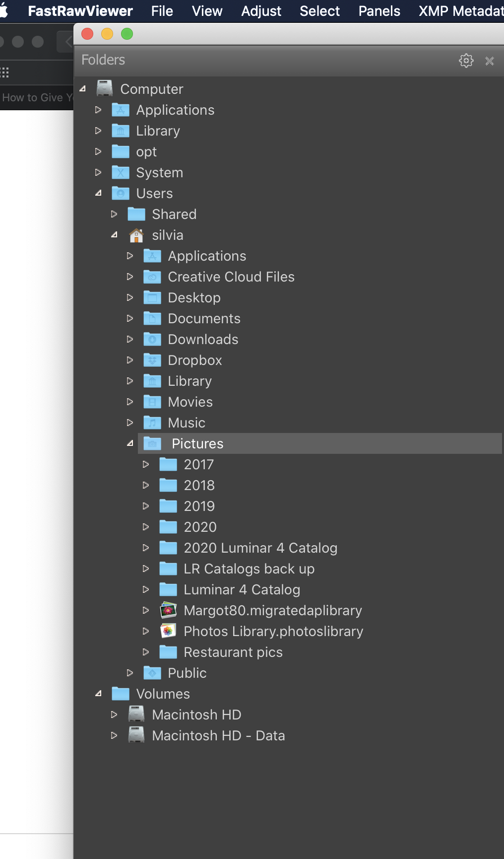The height and width of the screenshot is (859, 504).
Task: Click the Creative Cloud Files folder icon
Action: click(x=152, y=277)
